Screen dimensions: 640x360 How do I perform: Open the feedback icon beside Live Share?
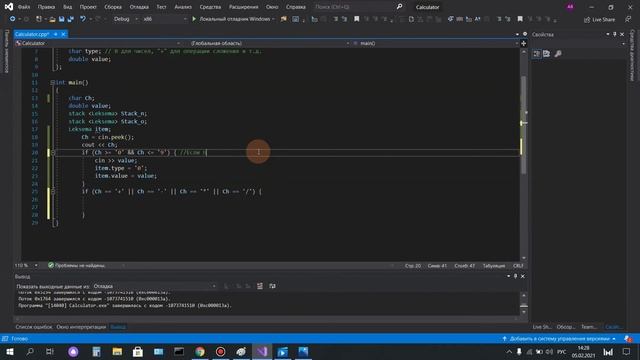(628, 19)
